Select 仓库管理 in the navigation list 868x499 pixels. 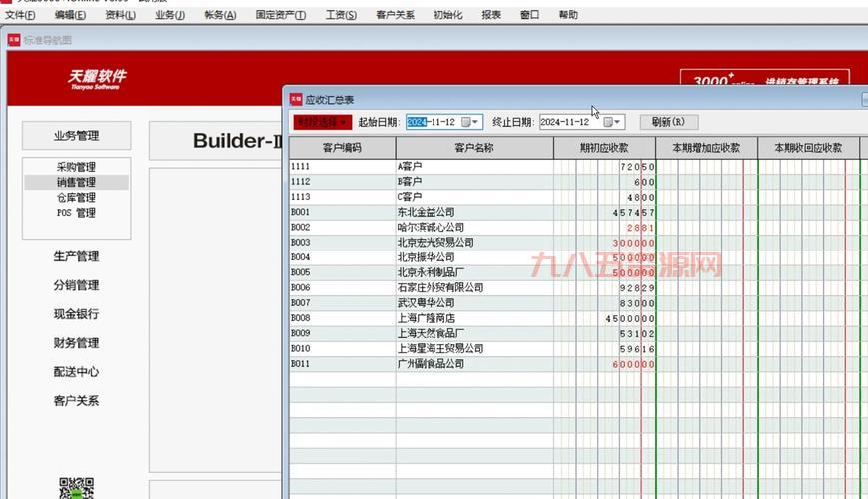76,198
